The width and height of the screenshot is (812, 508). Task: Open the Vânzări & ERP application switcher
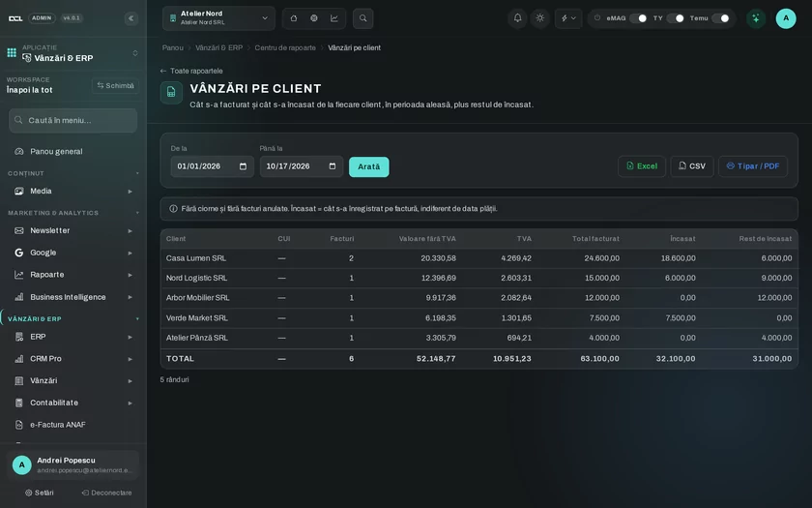coord(73,53)
